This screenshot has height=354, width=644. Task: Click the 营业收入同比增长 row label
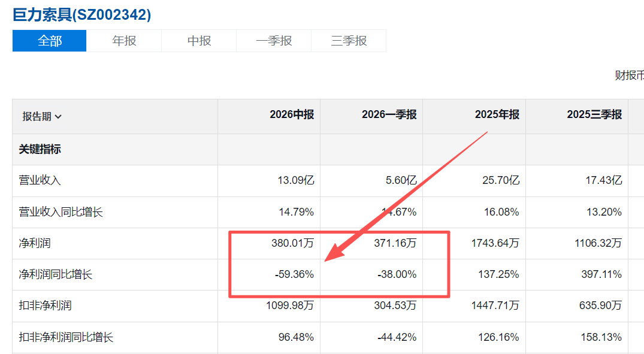coord(61,212)
